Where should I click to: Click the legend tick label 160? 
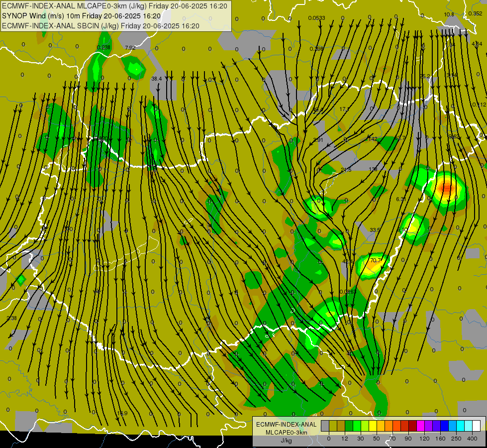tap(440, 439)
